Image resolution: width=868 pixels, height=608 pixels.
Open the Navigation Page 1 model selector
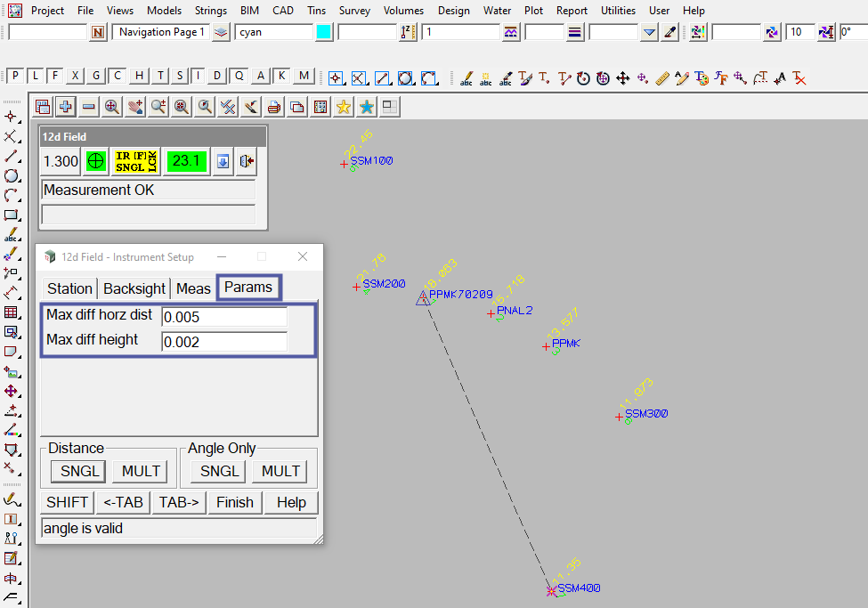(x=161, y=32)
